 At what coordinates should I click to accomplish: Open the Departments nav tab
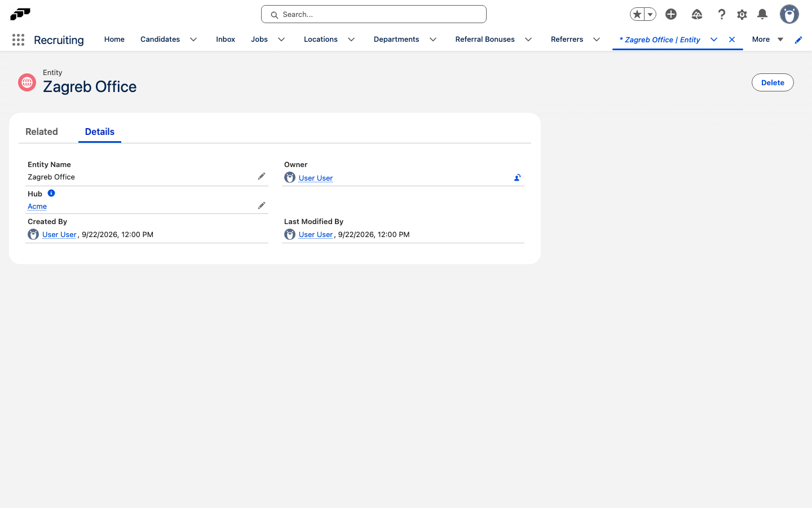pos(396,40)
